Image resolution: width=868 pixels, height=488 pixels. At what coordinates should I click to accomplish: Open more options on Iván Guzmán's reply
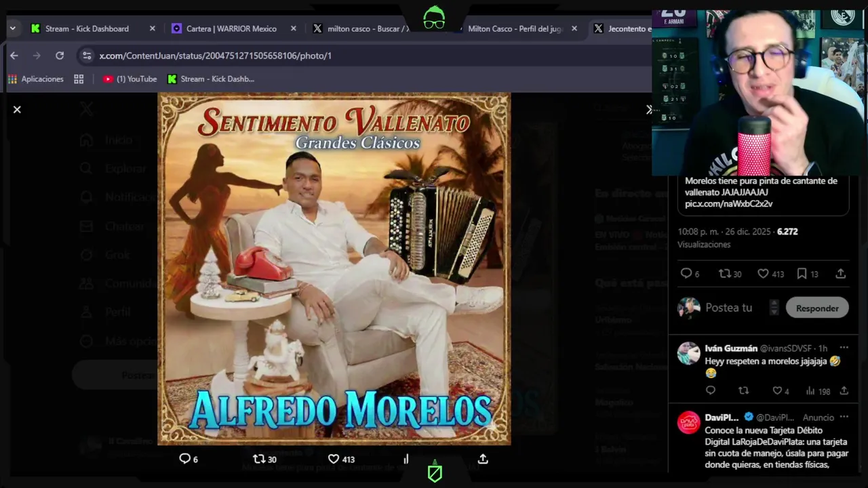click(844, 348)
